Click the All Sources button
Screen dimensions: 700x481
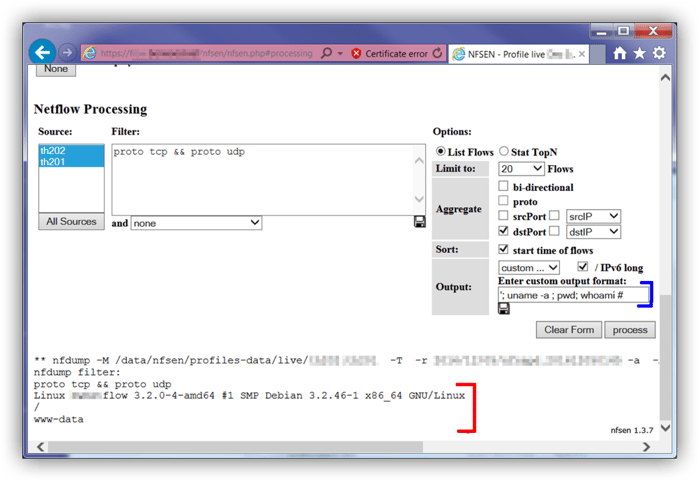[71, 221]
